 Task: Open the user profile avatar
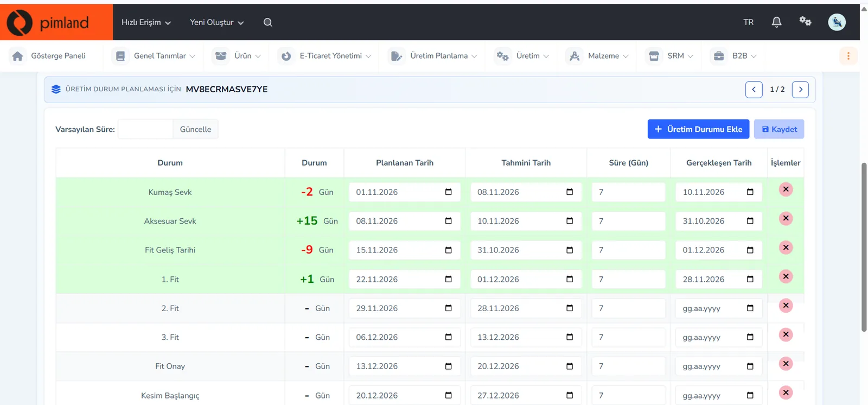pos(837,22)
